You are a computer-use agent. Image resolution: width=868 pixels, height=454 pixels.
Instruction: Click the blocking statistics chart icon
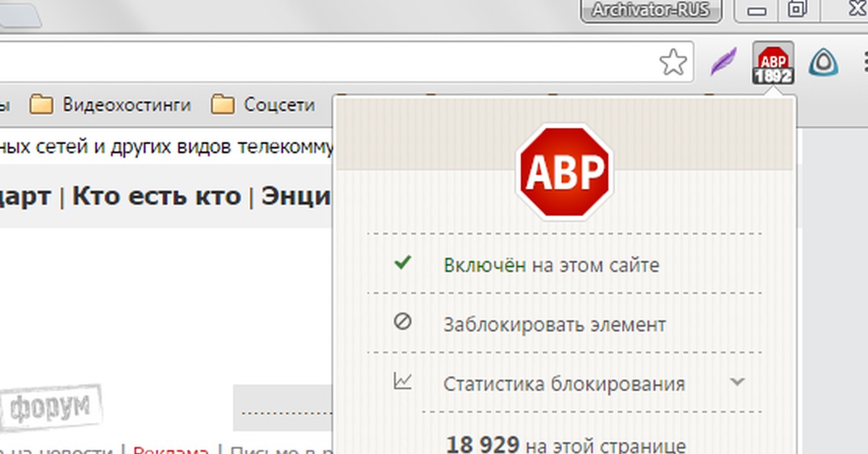pos(402,381)
